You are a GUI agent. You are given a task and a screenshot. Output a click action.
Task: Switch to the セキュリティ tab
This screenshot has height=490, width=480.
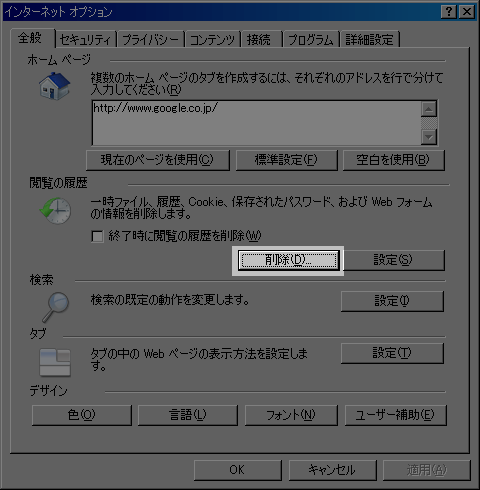(x=86, y=40)
